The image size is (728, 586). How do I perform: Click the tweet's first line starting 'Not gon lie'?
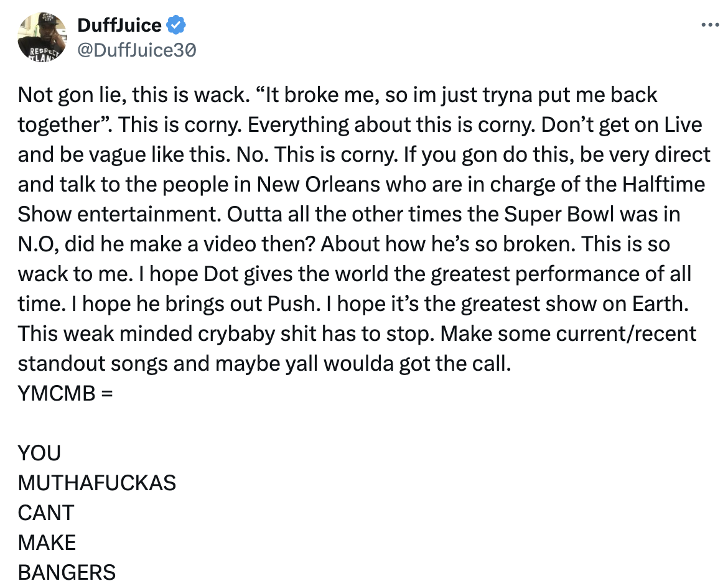pos(337,95)
